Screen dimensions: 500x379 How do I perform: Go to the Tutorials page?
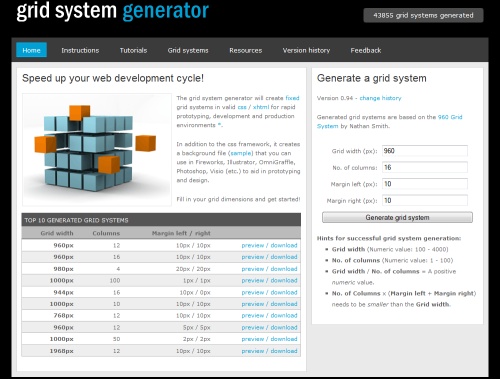tap(133, 50)
